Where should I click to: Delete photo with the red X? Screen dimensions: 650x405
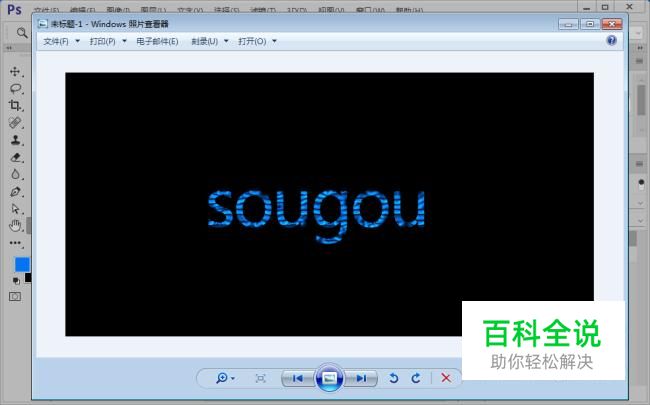(446, 378)
